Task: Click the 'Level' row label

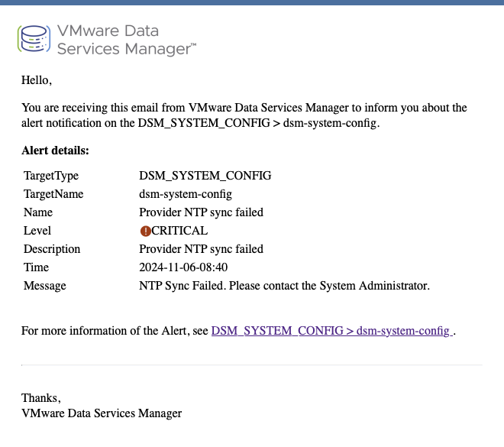Action: pos(37,231)
